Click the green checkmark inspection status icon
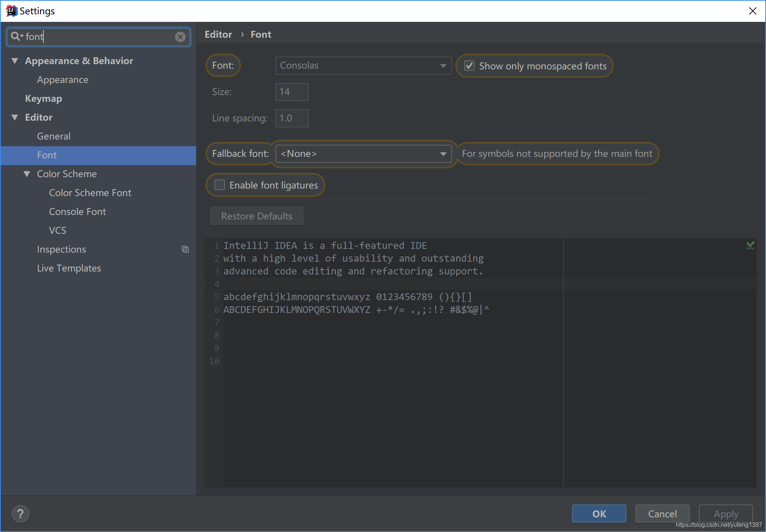The height and width of the screenshot is (532, 766). [750, 245]
